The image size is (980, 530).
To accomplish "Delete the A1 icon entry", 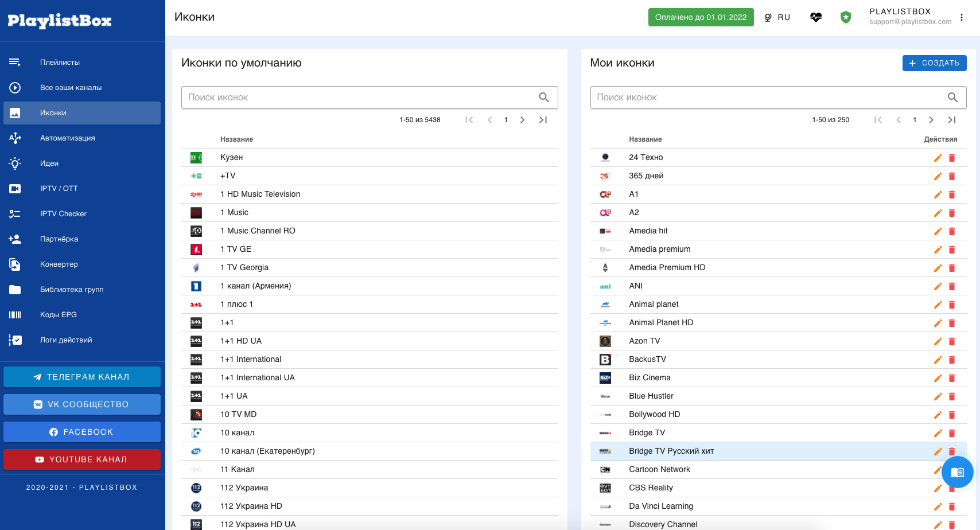I will pyautogui.click(x=952, y=194).
